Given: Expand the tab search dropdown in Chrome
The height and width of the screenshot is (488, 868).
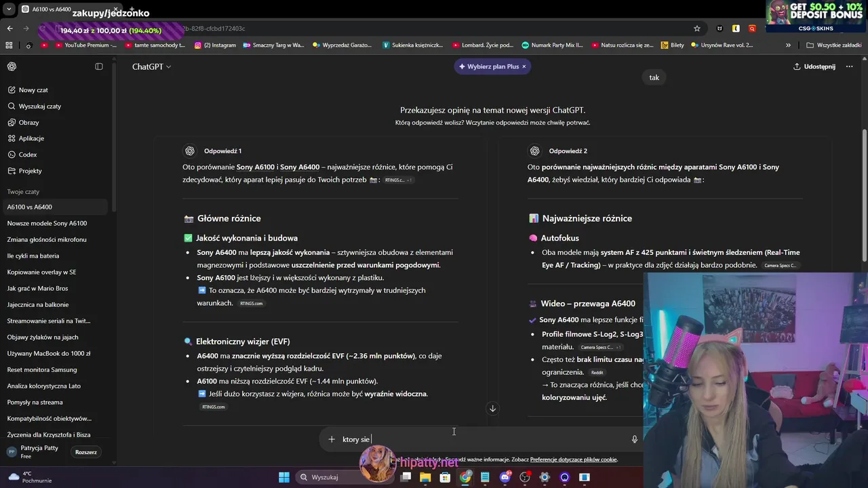Looking at the screenshot, I should (9, 9).
